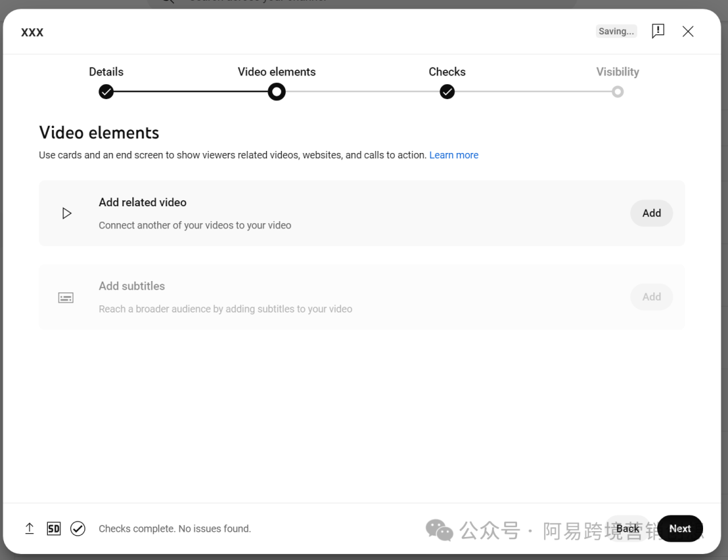Click 'Add subtitles' title text
This screenshot has height=560, width=728.
tap(132, 286)
